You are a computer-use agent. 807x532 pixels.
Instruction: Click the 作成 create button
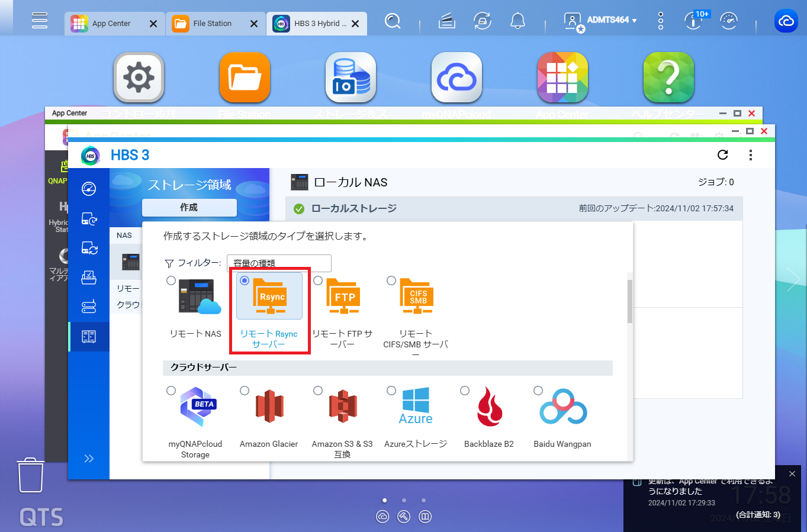pyautogui.click(x=189, y=208)
